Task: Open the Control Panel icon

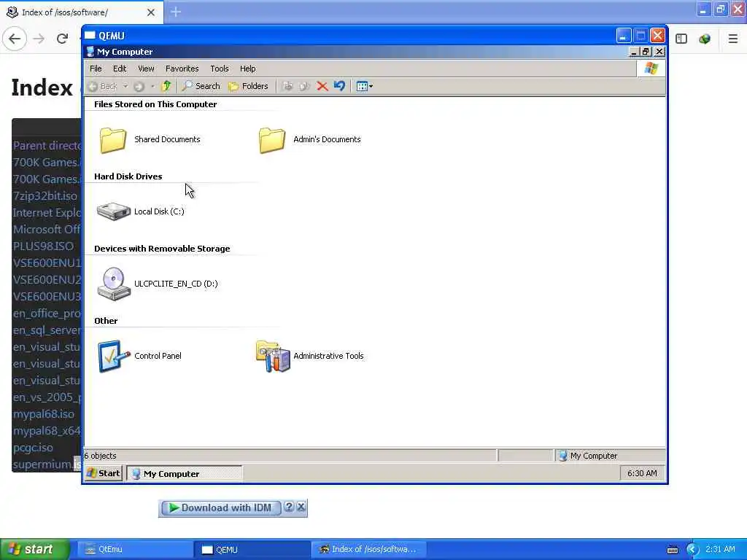Action: point(113,356)
